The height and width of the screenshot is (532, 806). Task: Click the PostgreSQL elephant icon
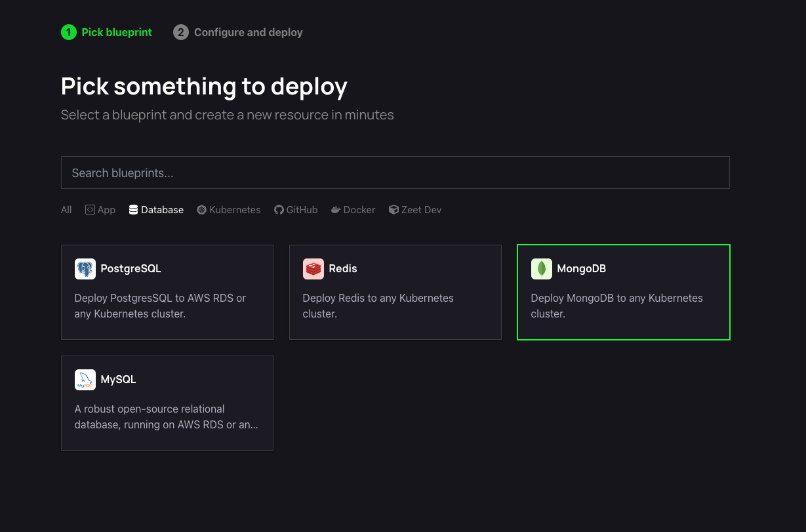coord(85,269)
